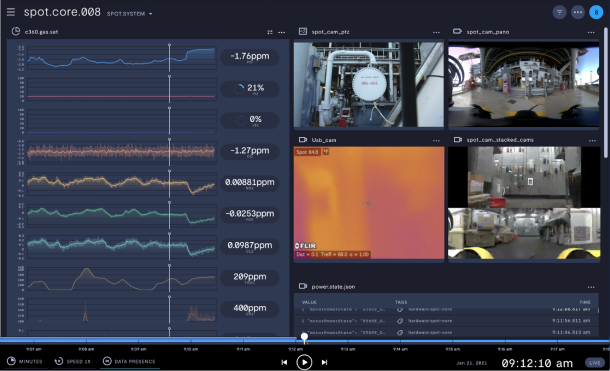Screen dimensions: 610x371
Task: Change playback SPEED 1X setting
Action: 72,362
